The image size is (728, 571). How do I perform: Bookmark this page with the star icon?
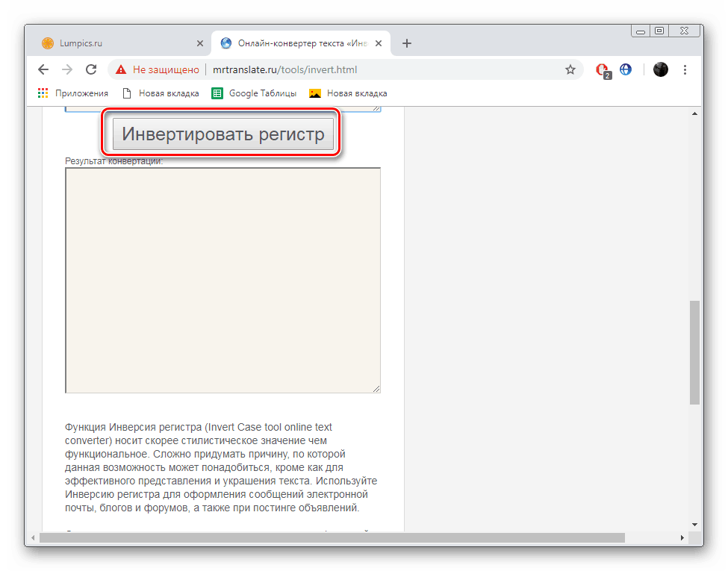point(570,69)
